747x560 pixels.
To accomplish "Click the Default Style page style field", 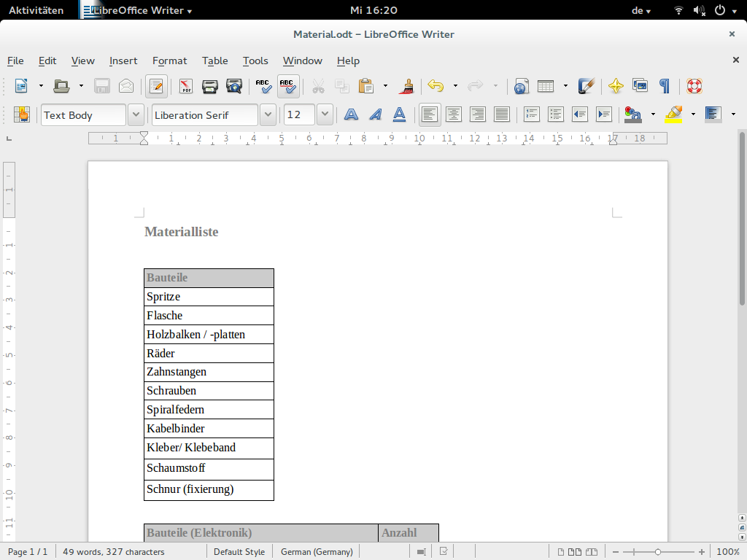I will click(239, 552).
